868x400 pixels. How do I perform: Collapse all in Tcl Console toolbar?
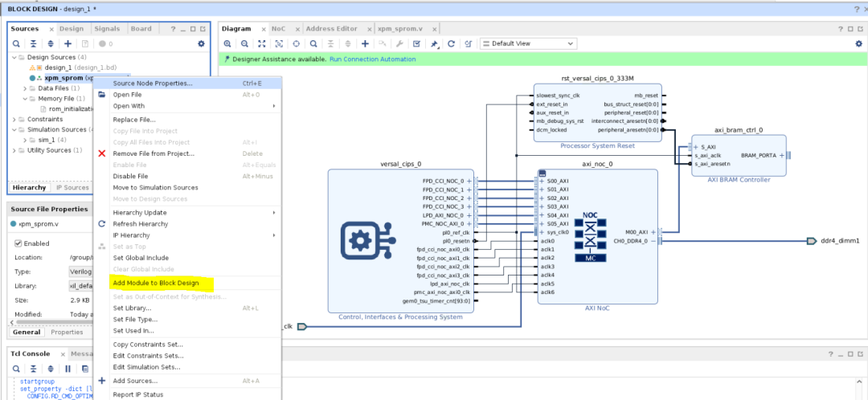[33, 369]
